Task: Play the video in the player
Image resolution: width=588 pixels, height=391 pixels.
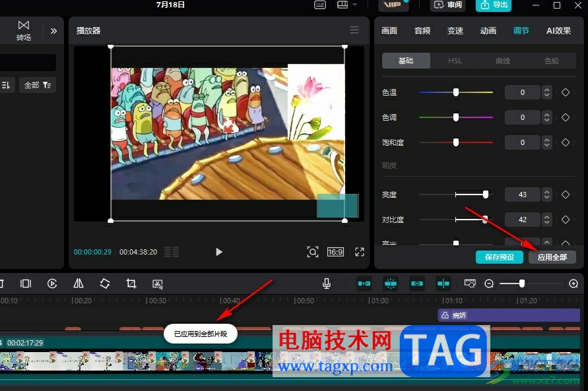Action: click(x=219, y=252)
